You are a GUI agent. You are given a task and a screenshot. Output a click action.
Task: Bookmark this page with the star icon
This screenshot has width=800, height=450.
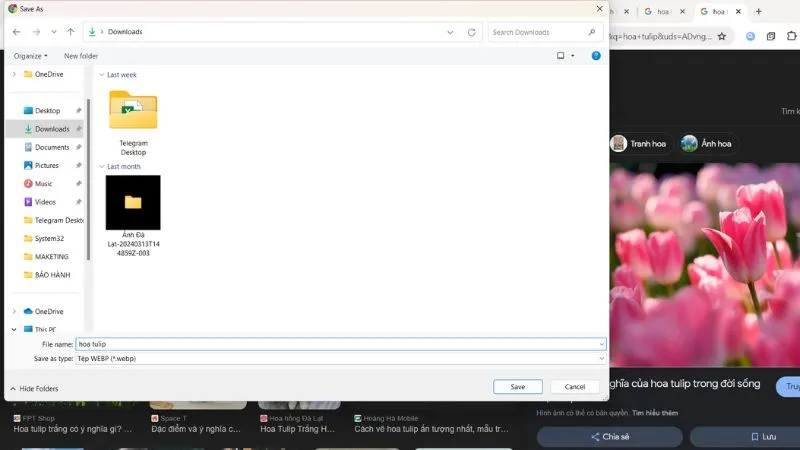point(721,36)
